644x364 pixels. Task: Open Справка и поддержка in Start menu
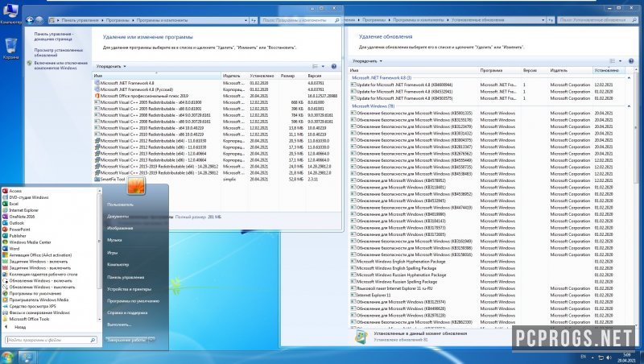click(x=127, y=313)
